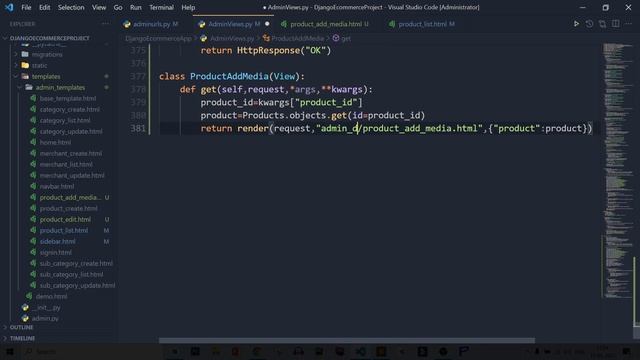Click the VS Code logo icon
The image size is (640, 360).
(x=9, y=7)
